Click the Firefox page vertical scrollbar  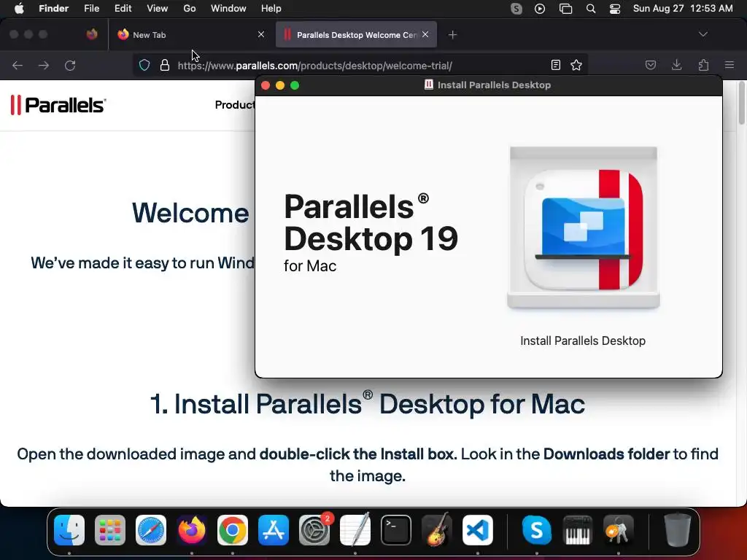pos(742,104)
